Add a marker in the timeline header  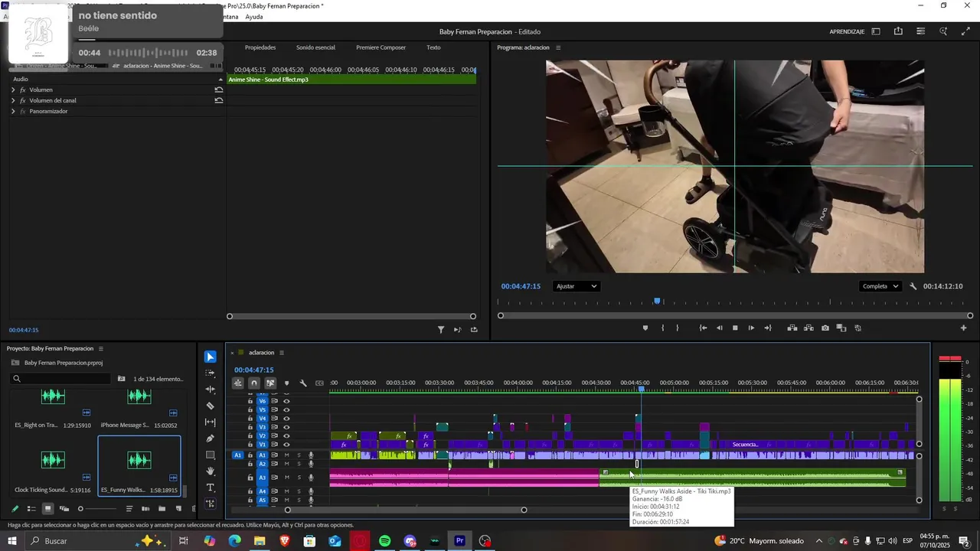(x=287, y=383)
